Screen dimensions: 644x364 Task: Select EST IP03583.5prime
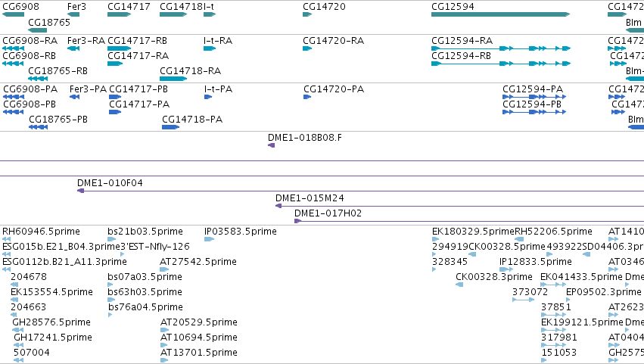tap(240, 232)
